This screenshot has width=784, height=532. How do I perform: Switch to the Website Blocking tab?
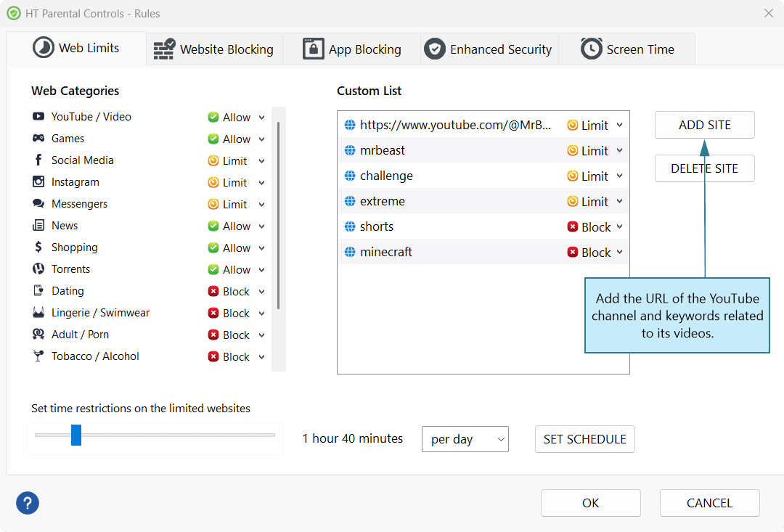214,49
